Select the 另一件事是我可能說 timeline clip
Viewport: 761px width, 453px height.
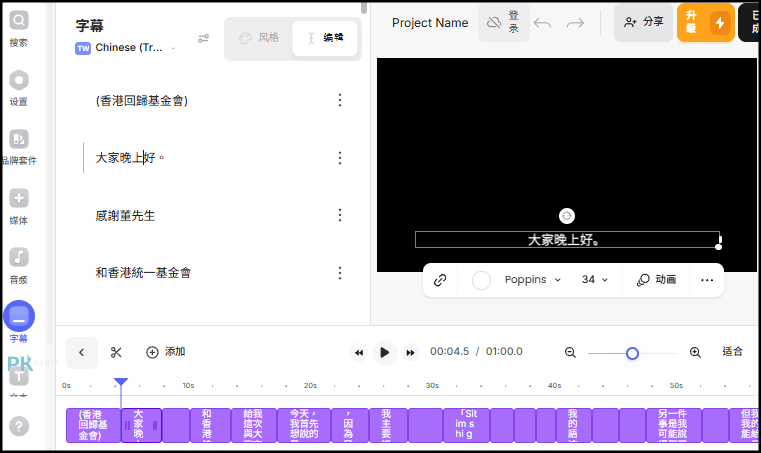(x=673, y=425)
